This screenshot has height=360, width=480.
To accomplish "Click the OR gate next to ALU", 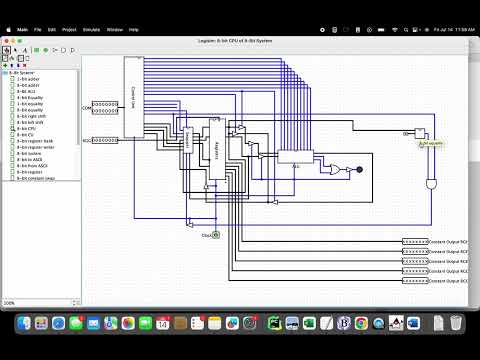I will 334,170.
